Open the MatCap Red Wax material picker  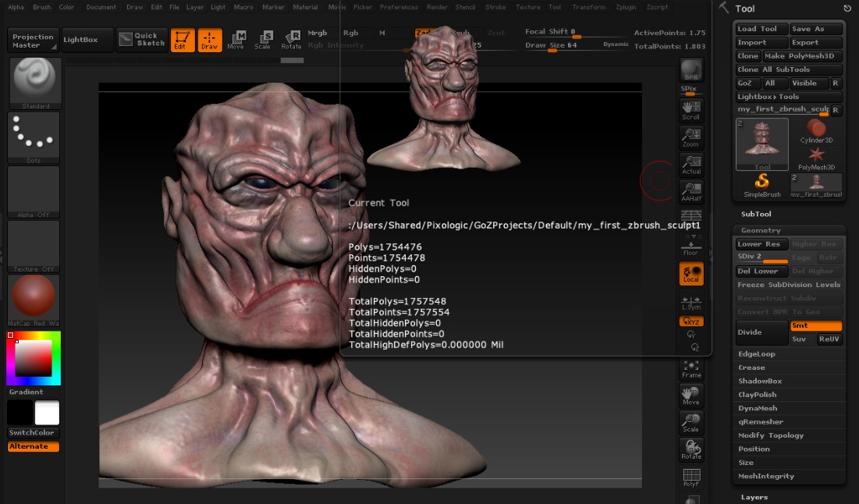click(x=34, y=300)
